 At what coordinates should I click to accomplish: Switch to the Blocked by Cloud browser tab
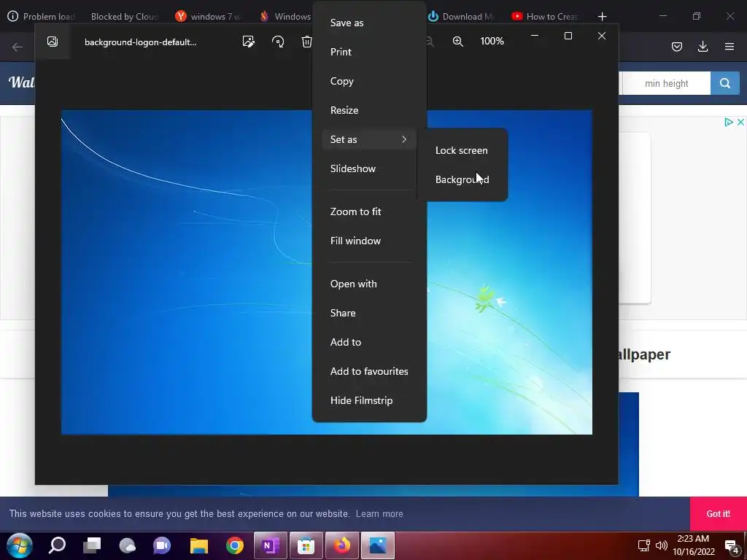[x=124, y=16]
